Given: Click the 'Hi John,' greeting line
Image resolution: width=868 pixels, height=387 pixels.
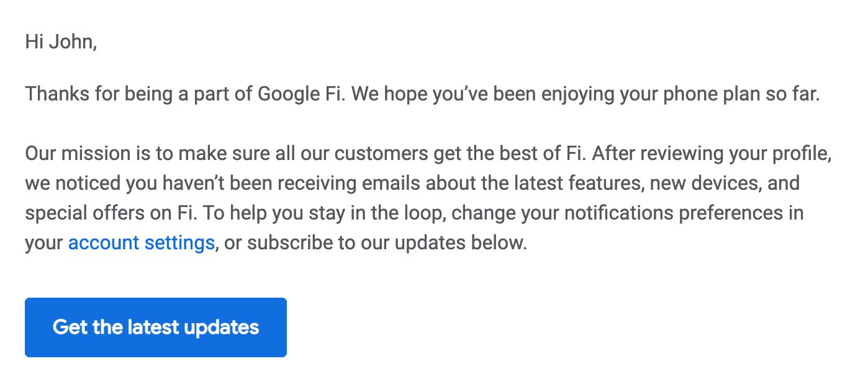Looking at the screenshot, I should click(61, 43).
